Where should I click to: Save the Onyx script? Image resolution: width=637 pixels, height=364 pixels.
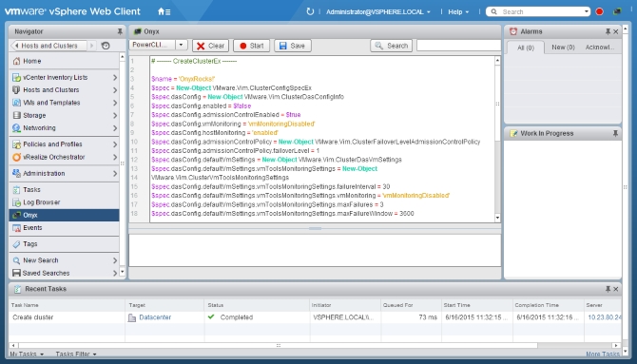[x=293, y=46]
